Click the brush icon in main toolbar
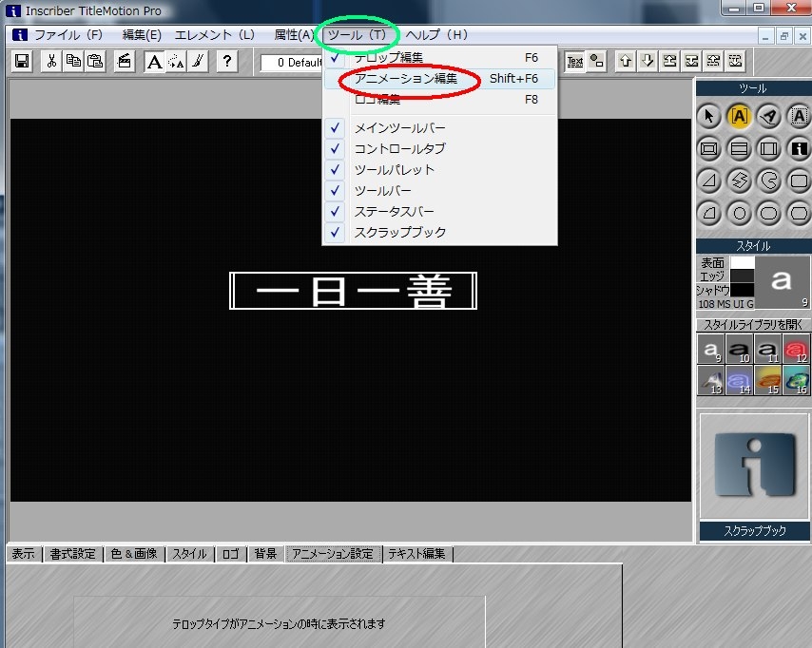The height and width of the screenshot is (648, 812). (x=198, y=61)
